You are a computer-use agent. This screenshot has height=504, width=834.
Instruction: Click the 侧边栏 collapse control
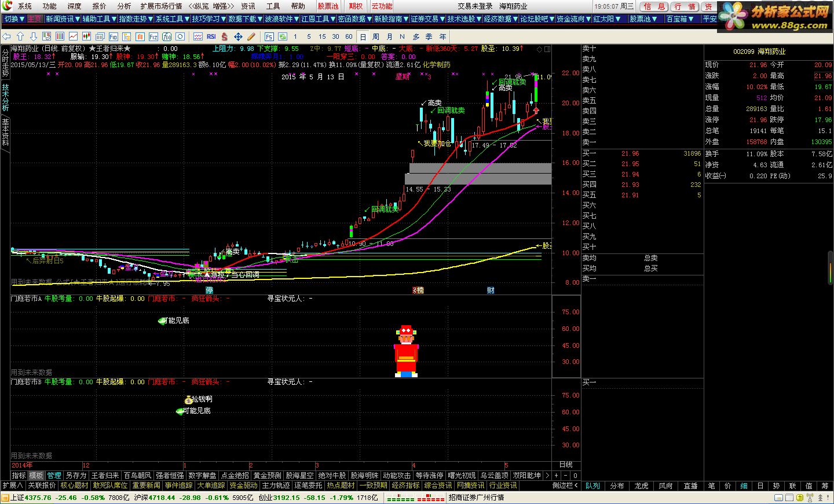pyautogui.click(x=566, y=485)
